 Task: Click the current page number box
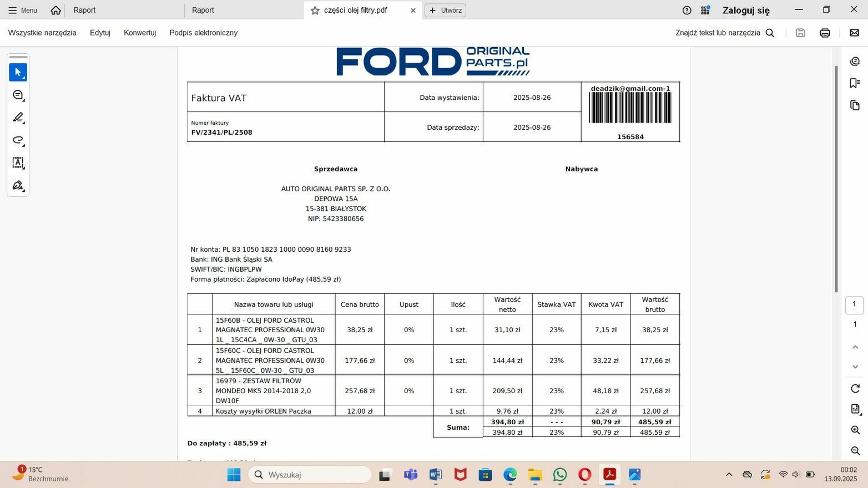point(854,304)
